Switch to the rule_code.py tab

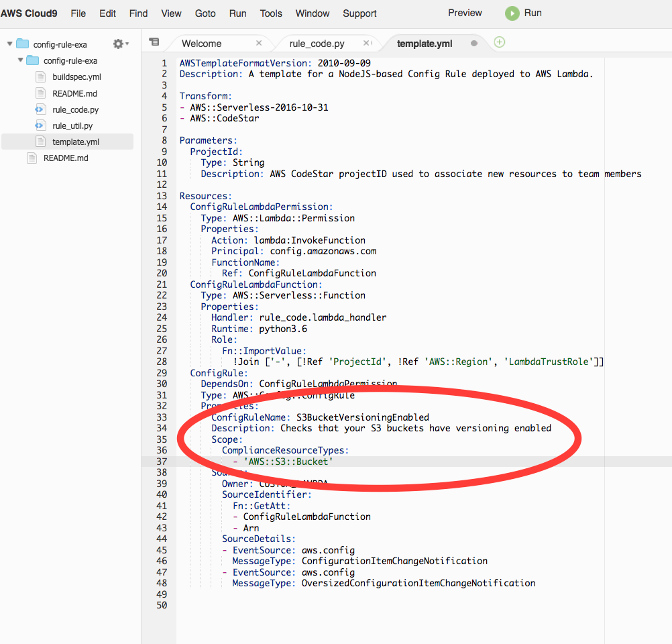click(317, 44)
